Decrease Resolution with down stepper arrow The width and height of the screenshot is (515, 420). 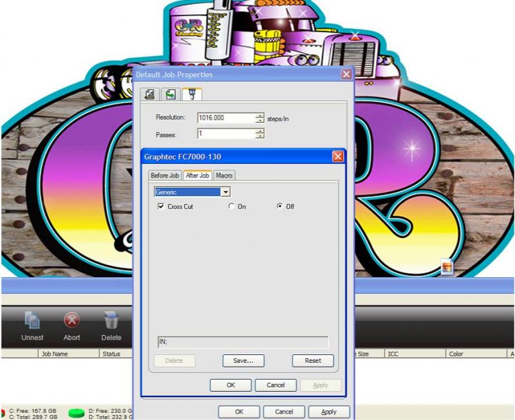[x=260, y=120]
